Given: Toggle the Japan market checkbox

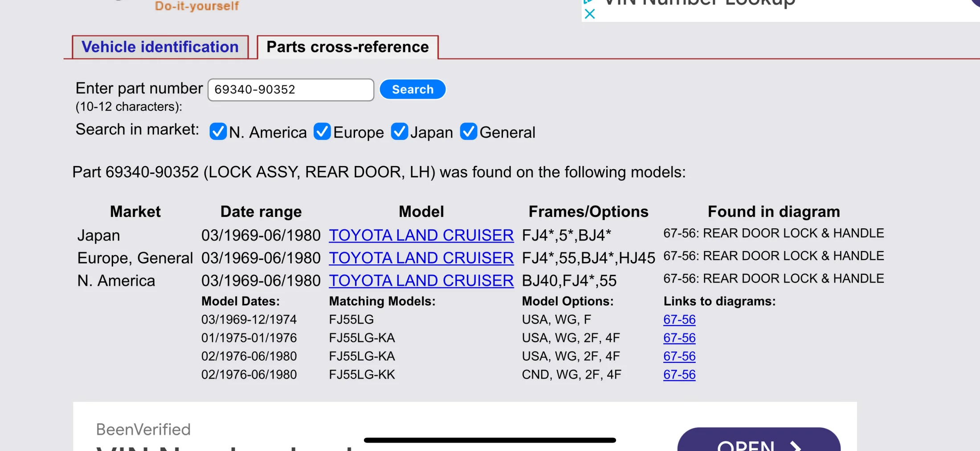Looking at the screenshot, I should tap(399, 132).
